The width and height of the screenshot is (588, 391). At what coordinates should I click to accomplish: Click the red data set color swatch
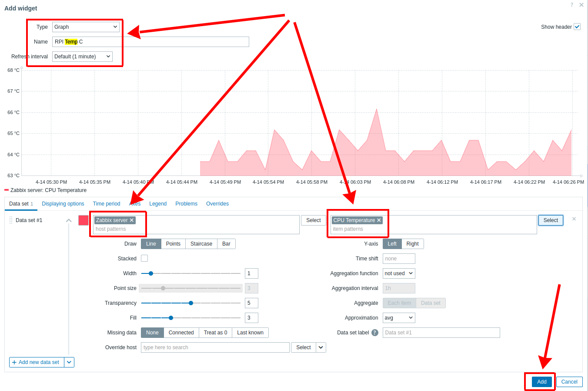tap(83, 220)
